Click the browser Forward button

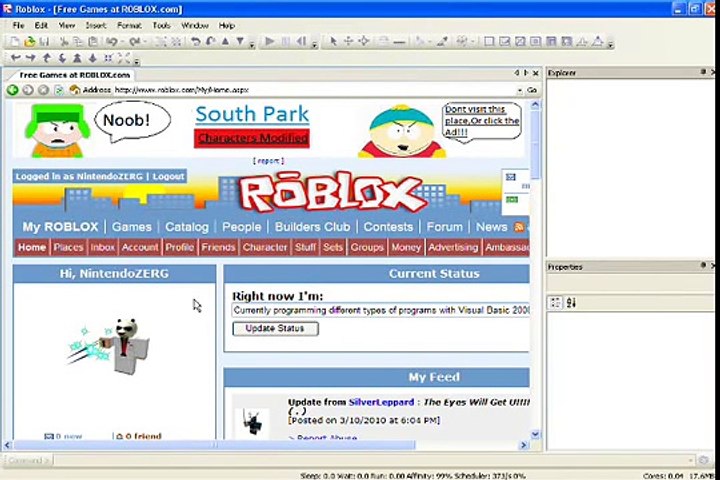point(28,90)
